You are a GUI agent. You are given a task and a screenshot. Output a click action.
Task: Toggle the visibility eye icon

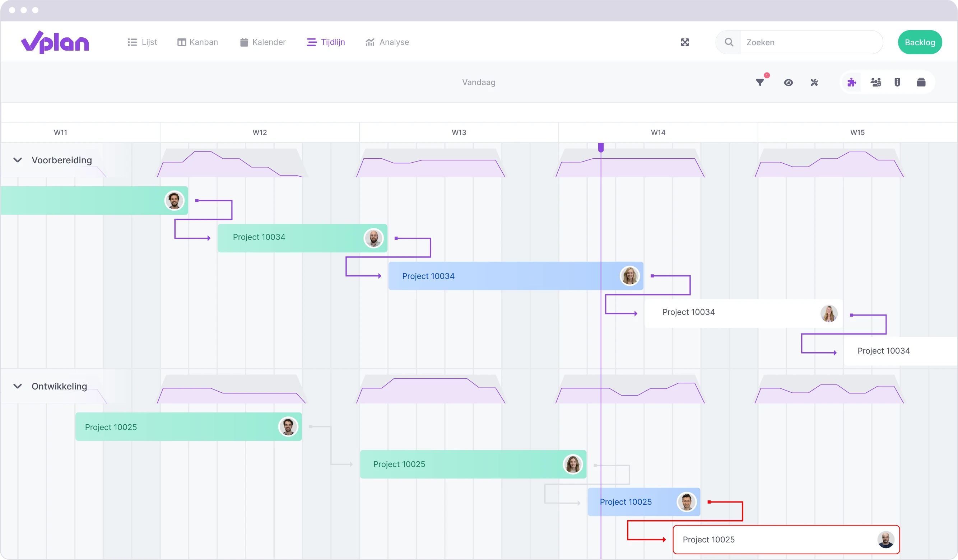[x=789, y=82]
